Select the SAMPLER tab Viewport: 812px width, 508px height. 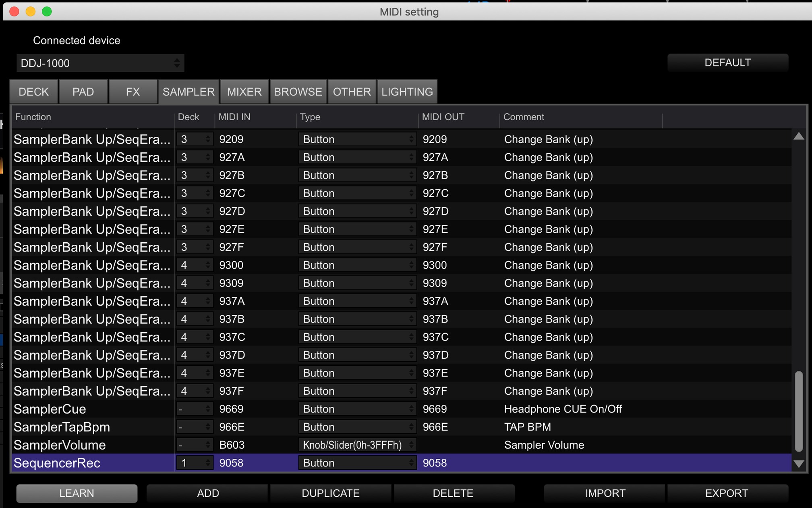click(x=188, y=92)
